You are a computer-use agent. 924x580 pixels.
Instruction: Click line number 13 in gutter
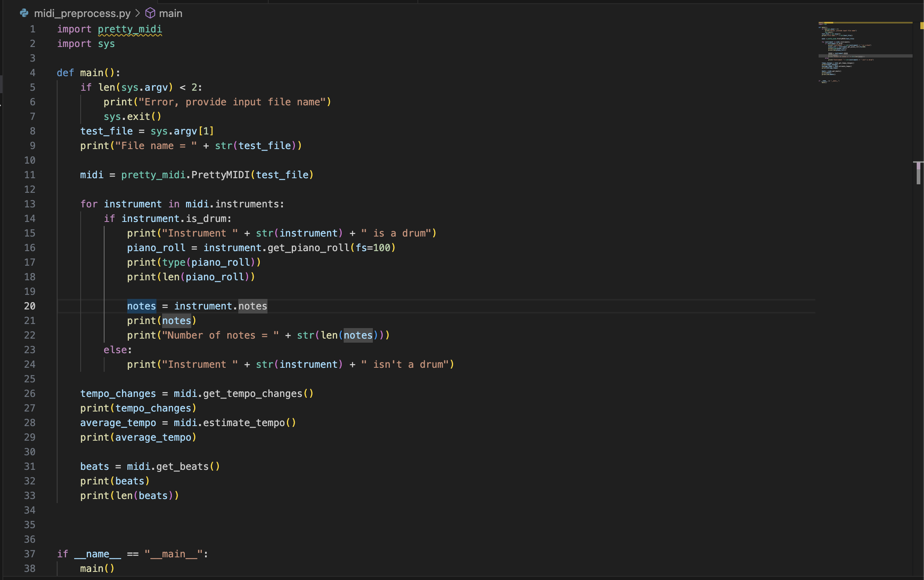30,204
